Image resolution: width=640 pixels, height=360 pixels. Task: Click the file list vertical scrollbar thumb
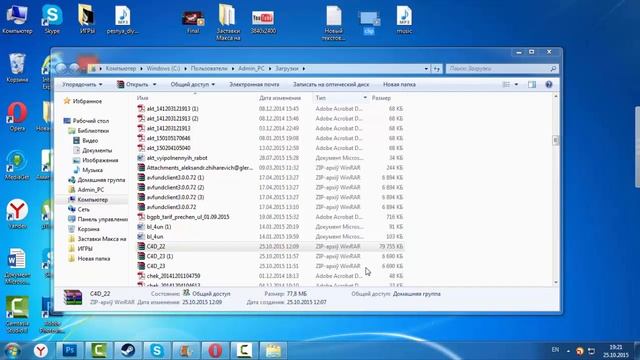tap(555, 140)
